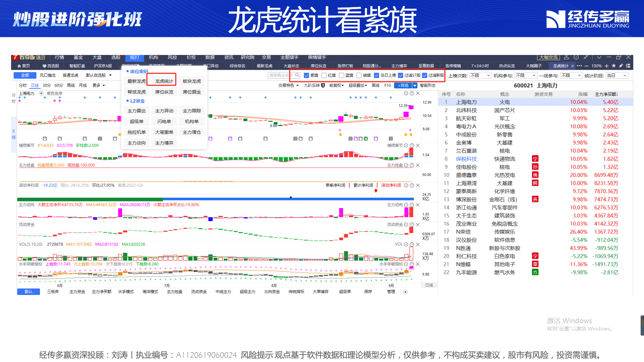Click the 画线 drawing button
This screenshot has height=362, width=644.
click(x=376, y=85)
